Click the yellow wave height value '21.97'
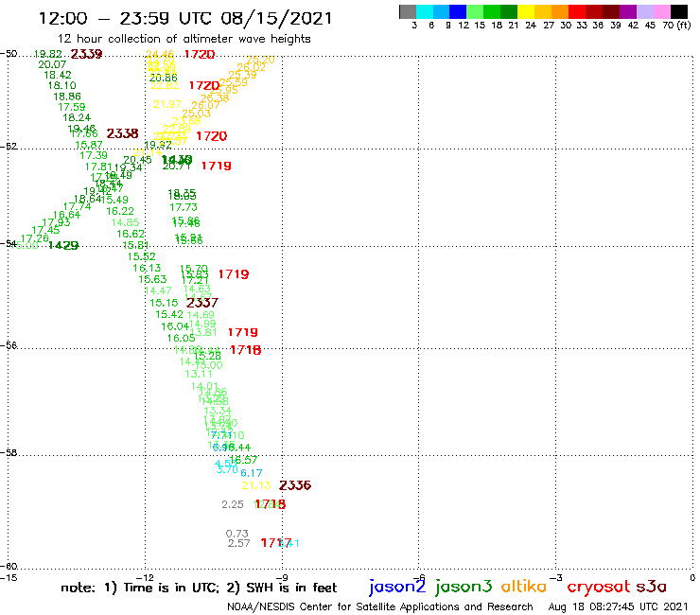The height and width of the screenshot is (615, 700). tap(167, 104)
